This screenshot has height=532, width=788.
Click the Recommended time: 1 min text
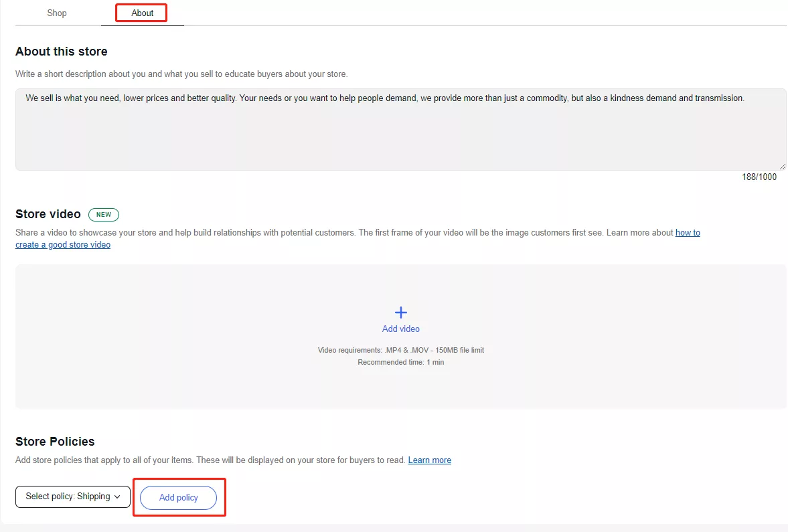tap(400, 362)
